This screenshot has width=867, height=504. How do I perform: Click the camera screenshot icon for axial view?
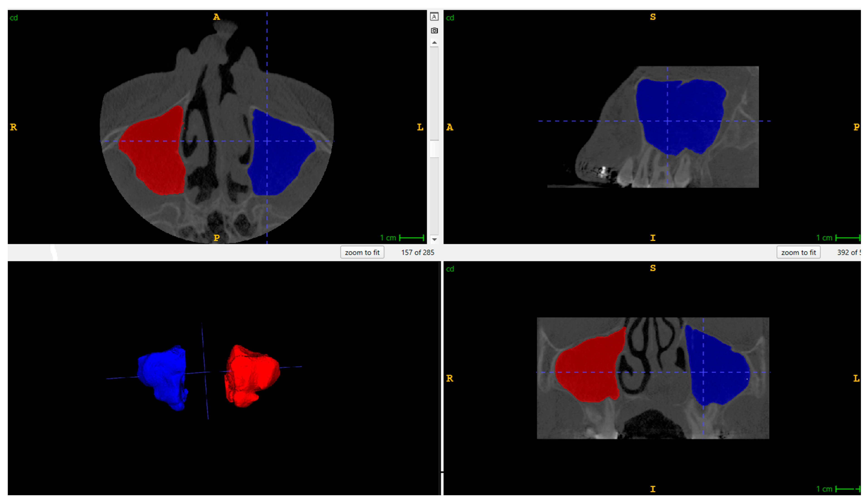tap(434, 31)
